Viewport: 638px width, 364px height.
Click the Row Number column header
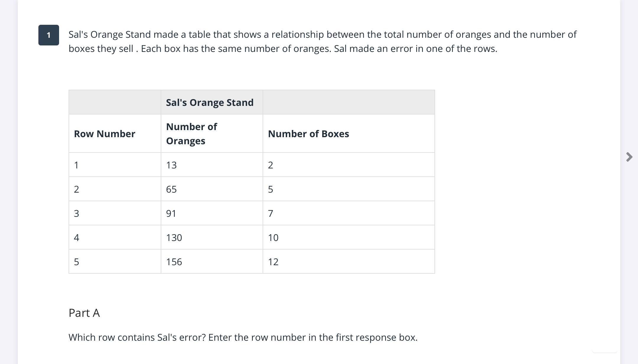click(x=105, y=134)
